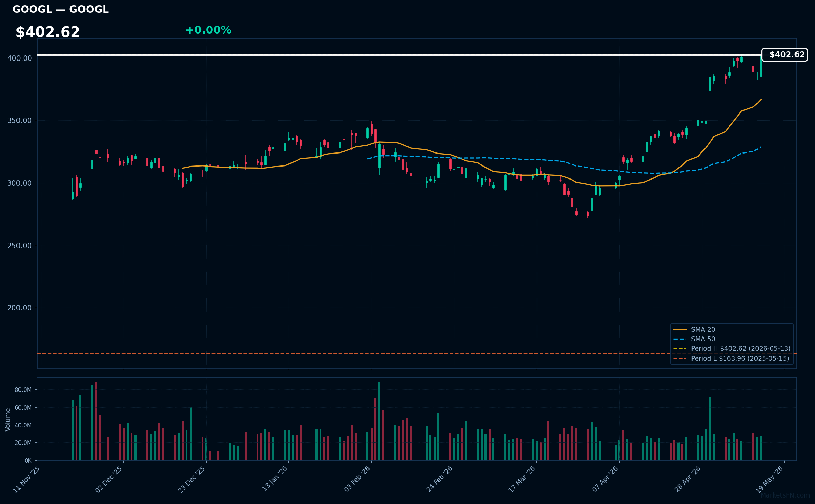Click the 80.0M volume axis label
The image size is (815, 504).
tap(23, 390)
